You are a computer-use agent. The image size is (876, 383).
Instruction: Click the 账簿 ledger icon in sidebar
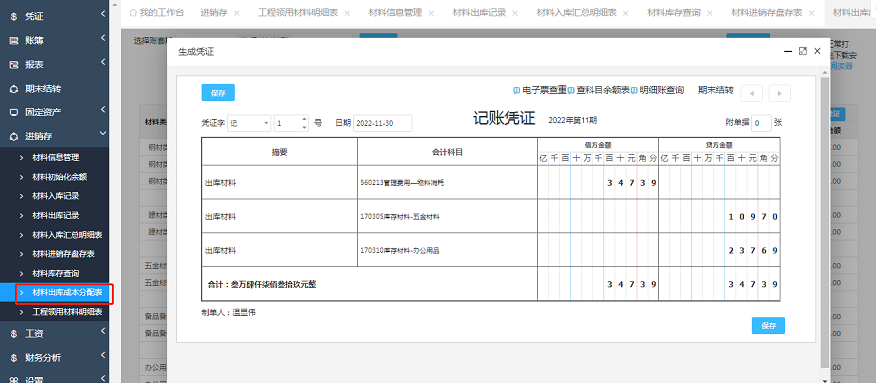[14, 41]
